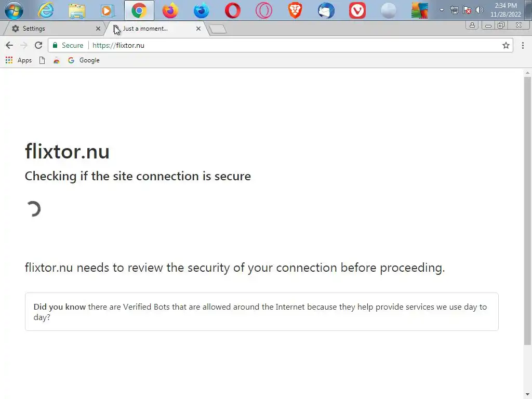Launch Brave browser from the taskbar

295,10
